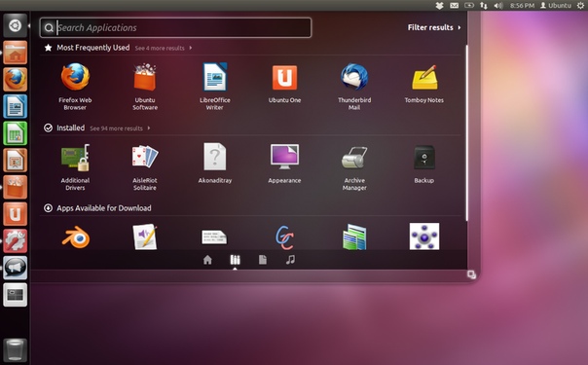Image resolution: width=588 pixels, height=365 pixels.
Task: Open the Backup application
Action: coord(424,164)
